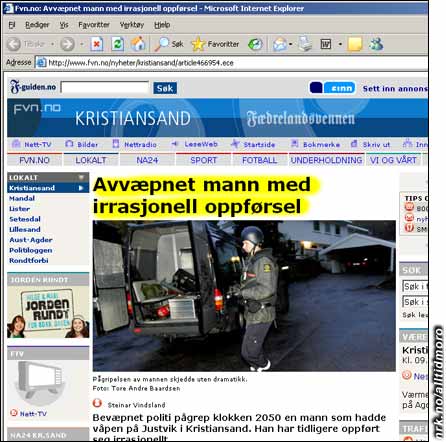The width and height of the screenshot is (446, 442).
Task: Open the Hjelp menu
Action: pyautogui.click(x=162, y=25)
